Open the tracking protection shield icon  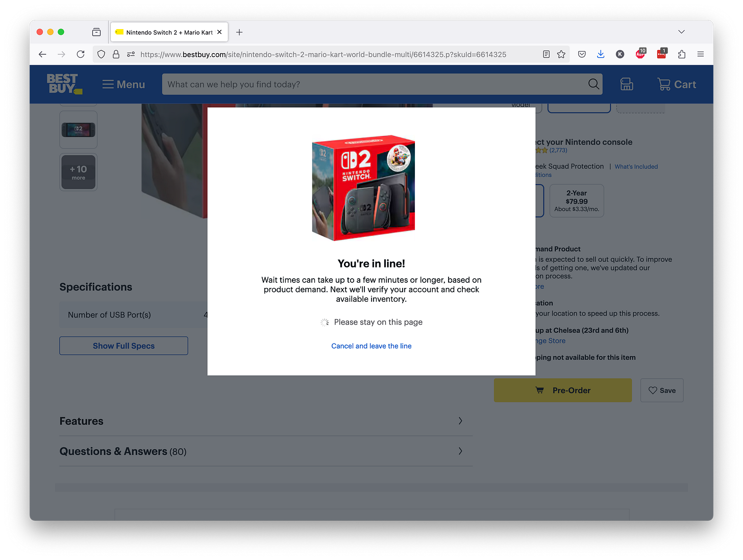[101, 54]
